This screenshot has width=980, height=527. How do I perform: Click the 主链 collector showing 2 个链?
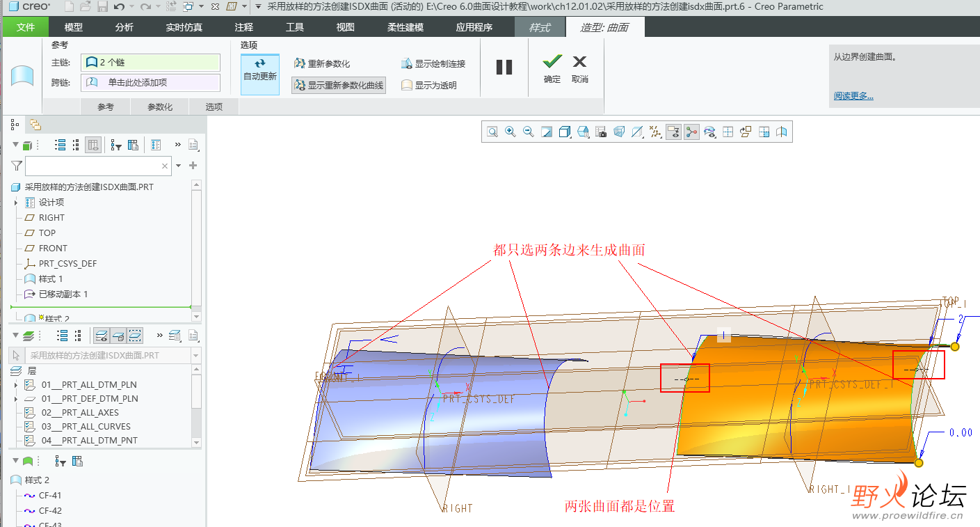click(150, 63)
